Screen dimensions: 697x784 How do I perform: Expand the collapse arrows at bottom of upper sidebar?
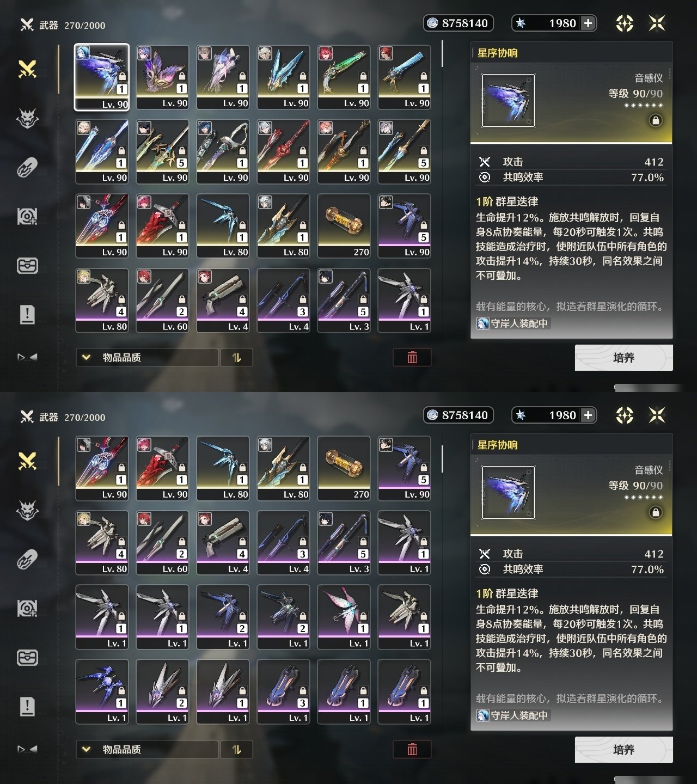click(27, 357)
